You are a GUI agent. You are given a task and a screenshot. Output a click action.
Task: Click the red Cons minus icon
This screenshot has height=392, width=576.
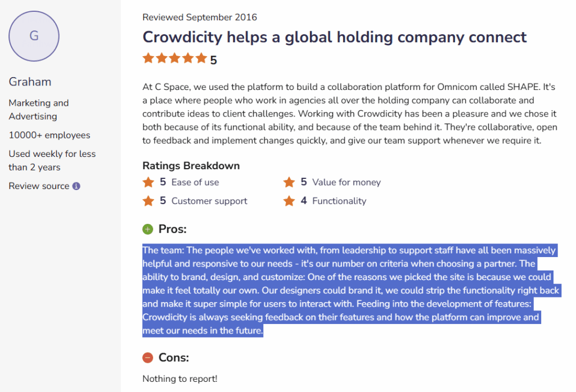pos(147,357)
